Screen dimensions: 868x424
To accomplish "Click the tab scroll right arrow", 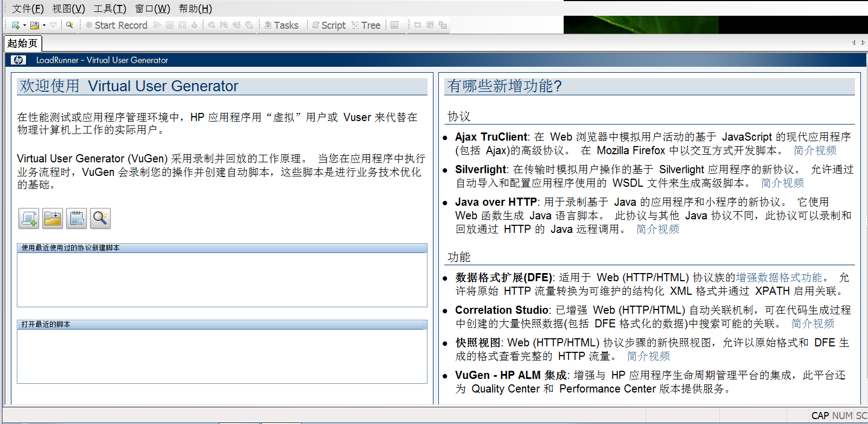I will (863, 43).
